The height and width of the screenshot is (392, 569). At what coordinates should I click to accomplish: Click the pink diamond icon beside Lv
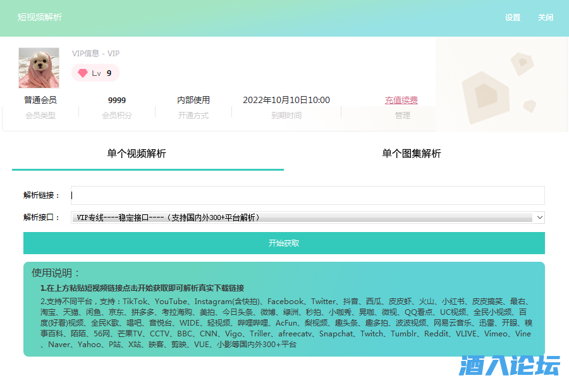[83, 73]
